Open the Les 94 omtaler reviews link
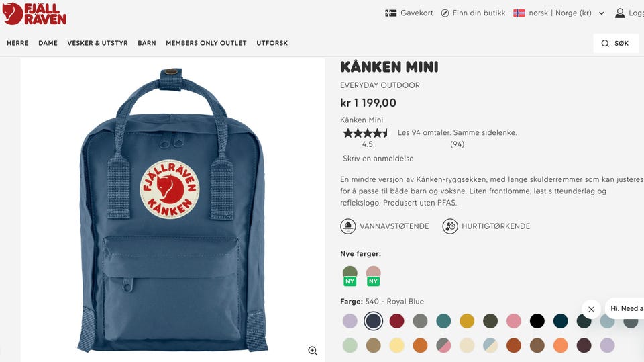 click(x=457, y=132)
